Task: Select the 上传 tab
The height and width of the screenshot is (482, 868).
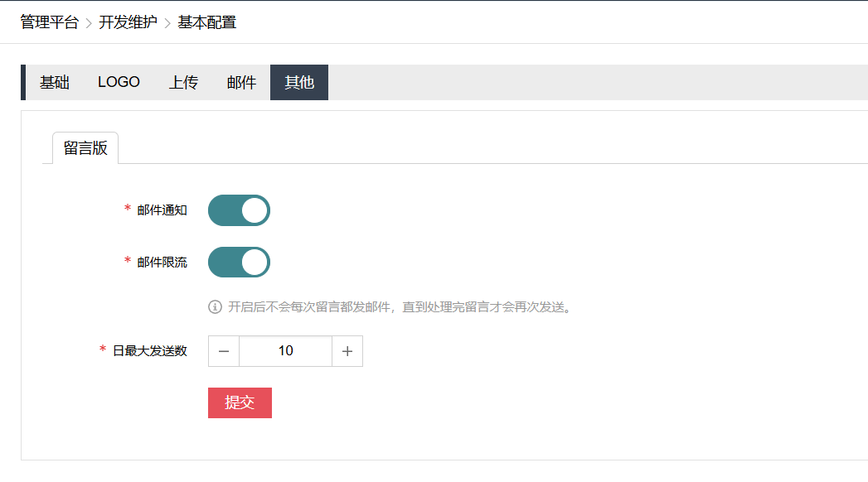Action: pyautogui.click(x=183, y=82)
